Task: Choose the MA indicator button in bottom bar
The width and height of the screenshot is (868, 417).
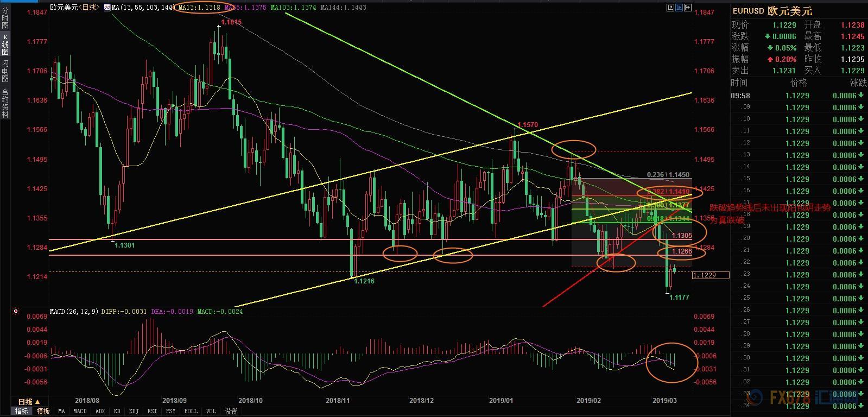Action: 61,412
